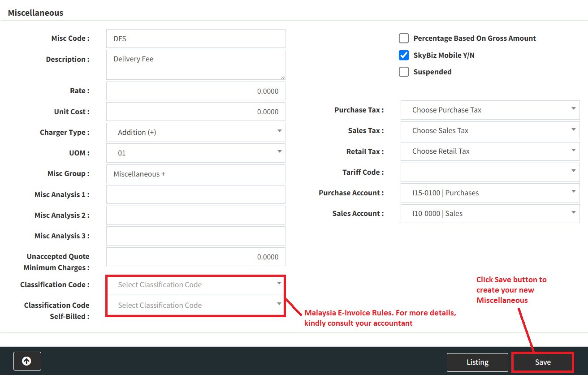The image size is (588, 375).
Task: Open the Purchase Tax dropdown
Action: click(x=490, y=110)
